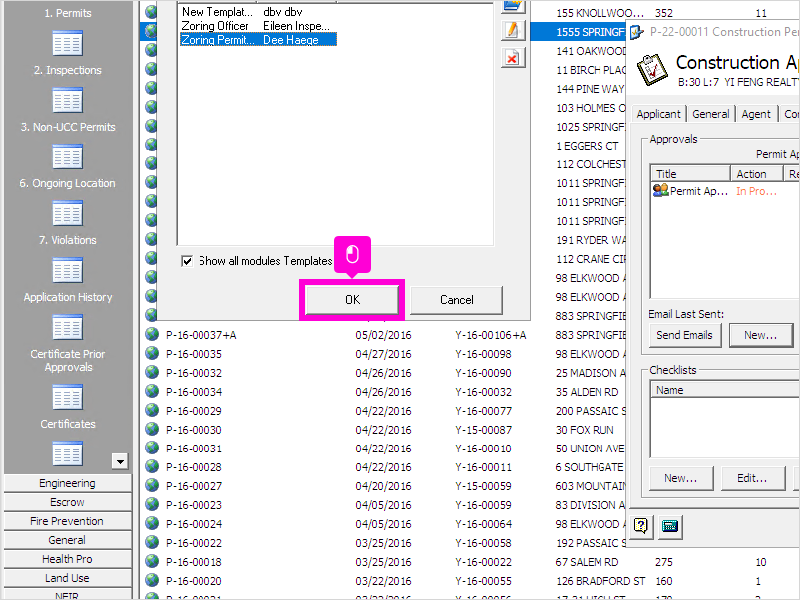This screenshot has height=600, width=800.
Task: Click address 126 BRADFORD ST
Action: click(600, 581)
